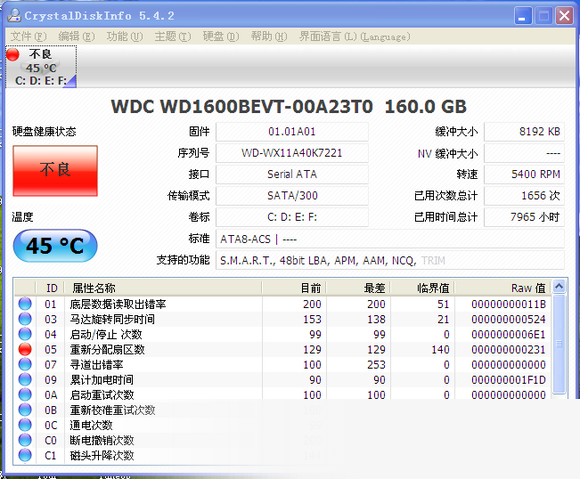This screenshot has height=479, width=580.
Task: Click the 临界值 column header
Action: [422, 288]
